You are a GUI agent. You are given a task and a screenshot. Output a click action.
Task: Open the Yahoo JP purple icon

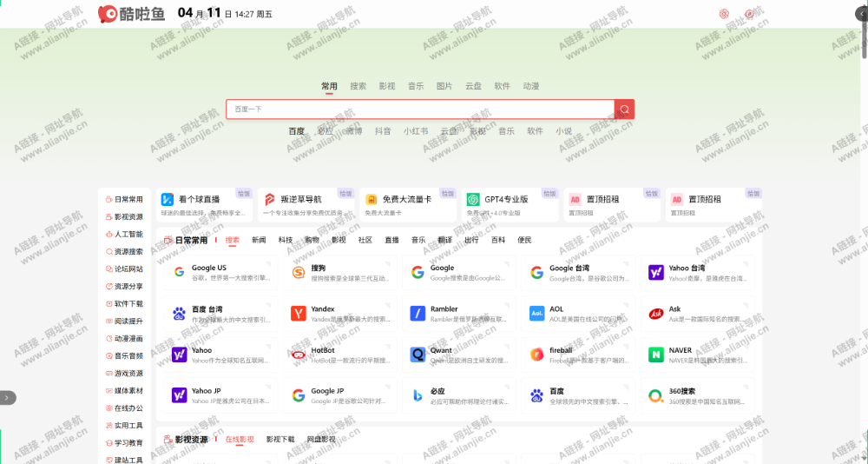pos(179,395)
